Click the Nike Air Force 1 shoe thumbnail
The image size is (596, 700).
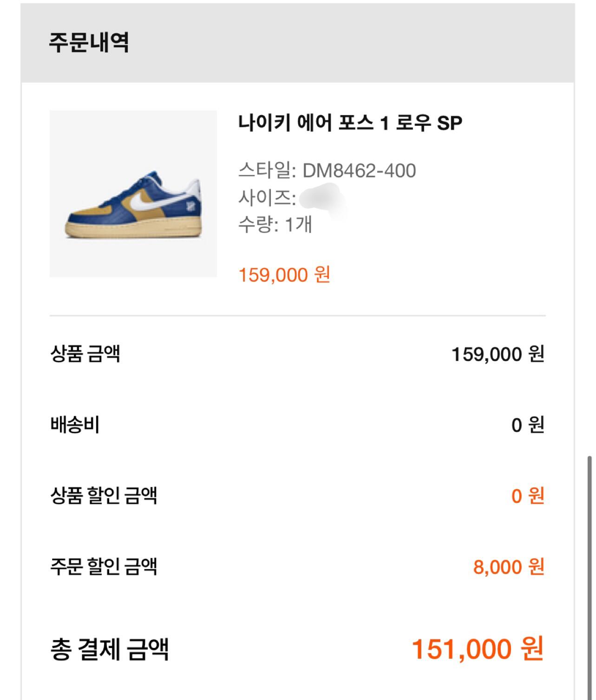pos(133,194)
